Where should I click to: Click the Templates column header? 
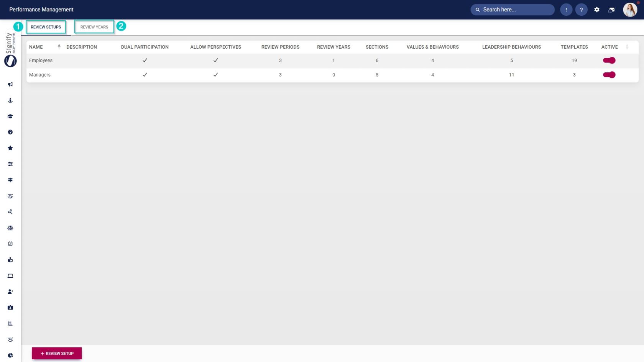point(574,47)
